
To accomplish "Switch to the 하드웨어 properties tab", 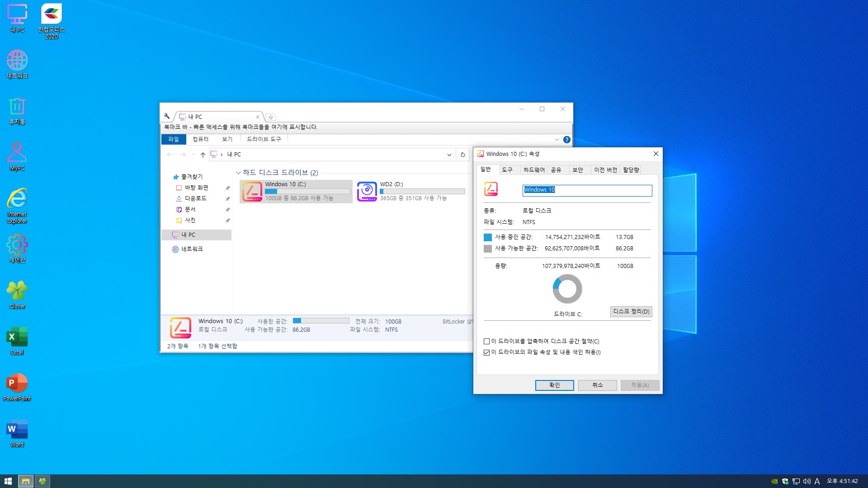I will 534,170.
